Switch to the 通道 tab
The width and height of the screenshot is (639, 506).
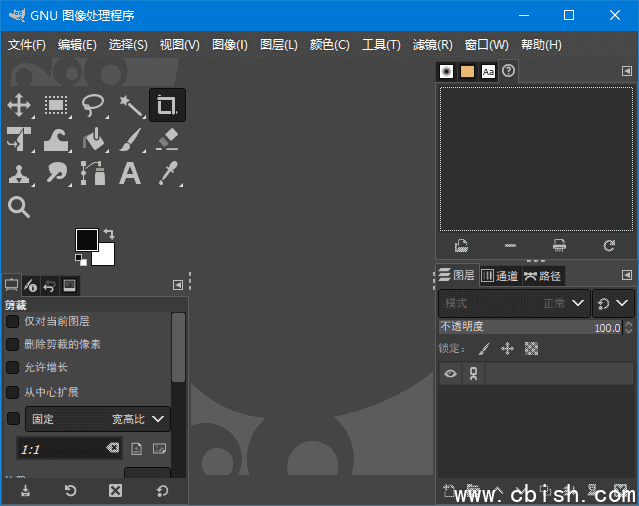(500, 276)
